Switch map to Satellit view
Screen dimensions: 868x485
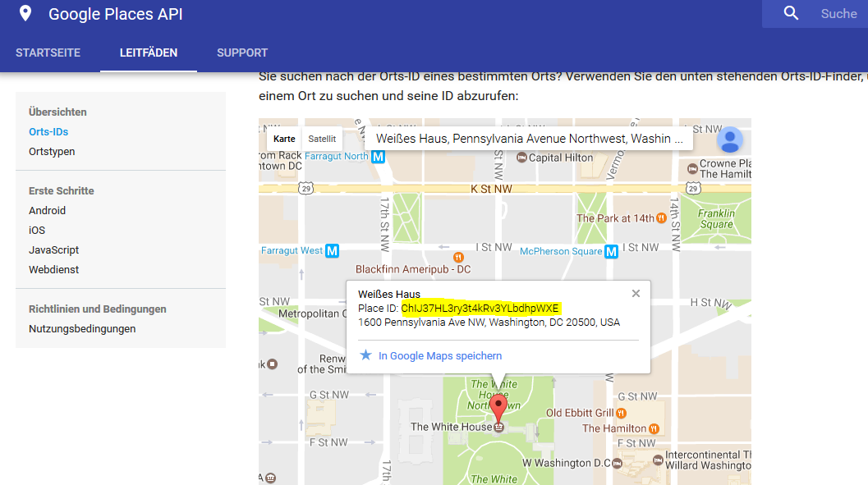pyautogui.click(x=322, y=139)
